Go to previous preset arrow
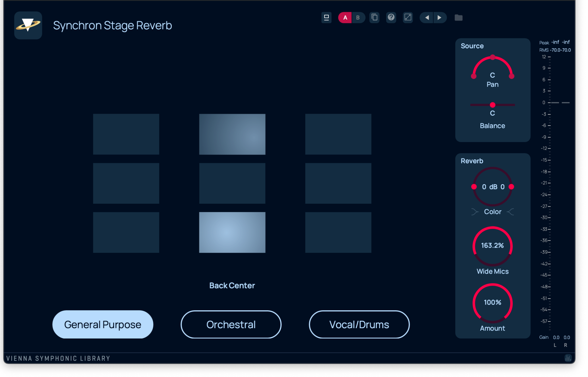The width and height of the screenshot is (588, 377). [427, 18]
